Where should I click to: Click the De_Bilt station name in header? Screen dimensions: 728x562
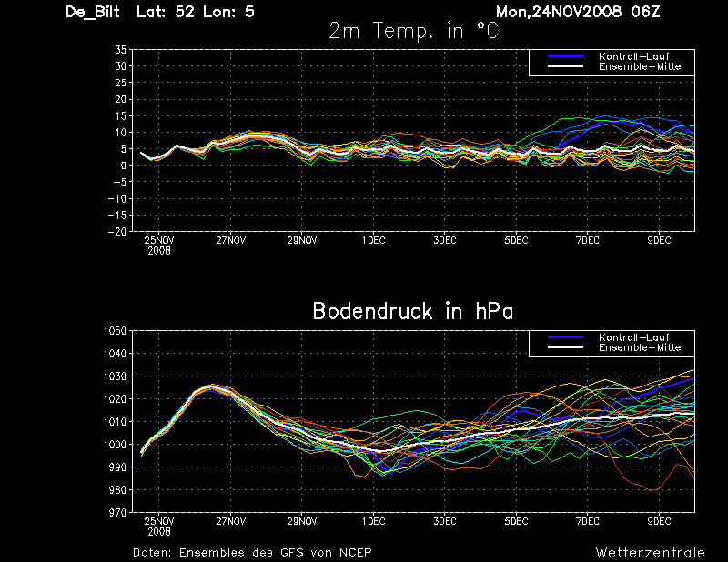tap(93, 12)
